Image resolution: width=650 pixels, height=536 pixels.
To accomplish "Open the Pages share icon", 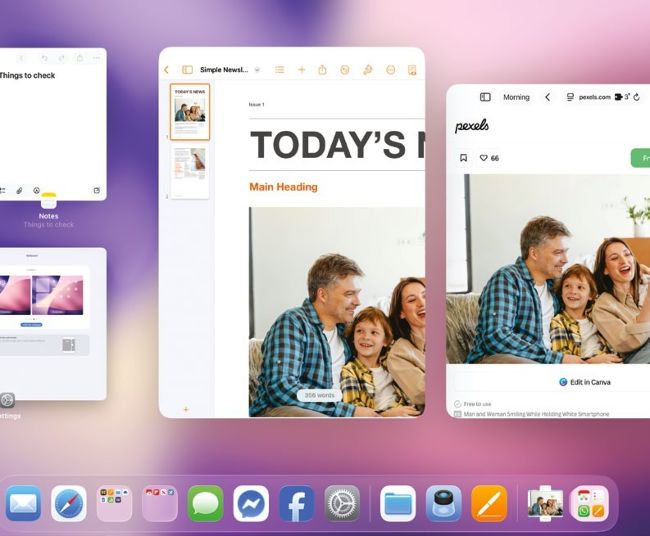I will (323, 70).
